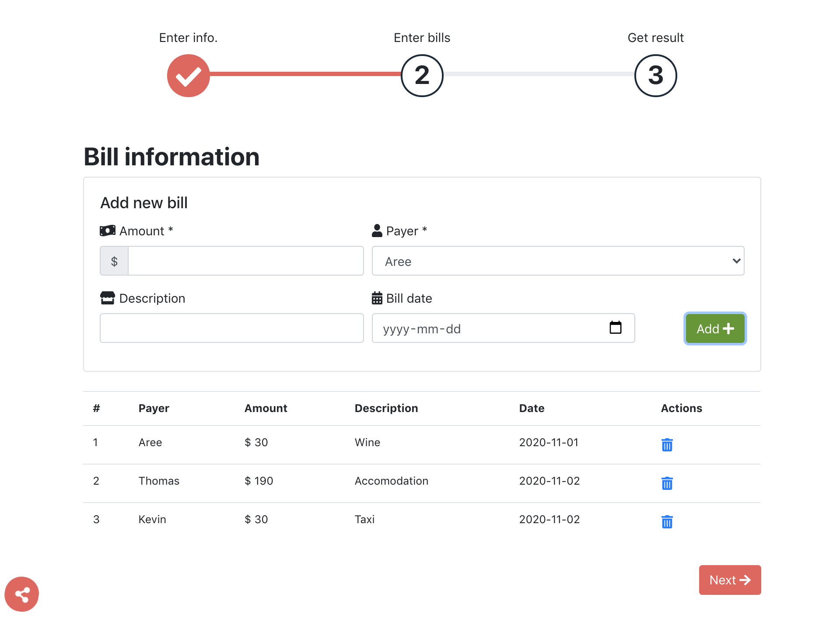
Task: Click the green Add button
Action: click(x=715, y=328)
